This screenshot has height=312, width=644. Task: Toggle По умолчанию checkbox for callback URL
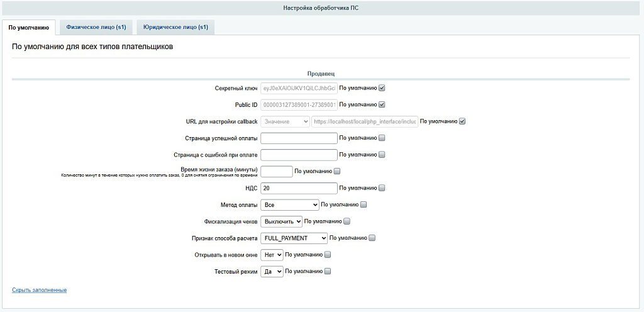coord(462,121)
